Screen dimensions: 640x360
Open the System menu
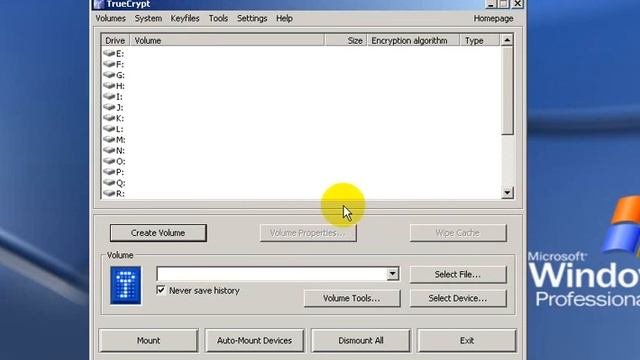coord(148,18)
